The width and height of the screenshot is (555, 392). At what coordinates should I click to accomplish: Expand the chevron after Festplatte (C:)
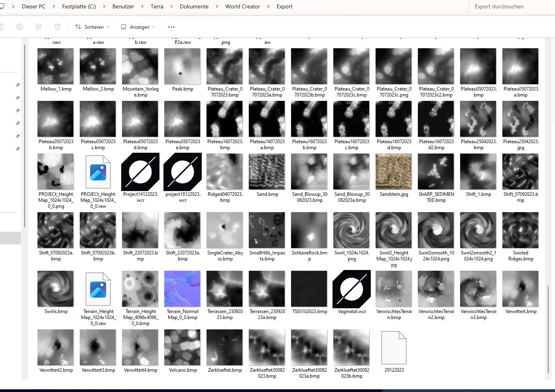(104, 6)
